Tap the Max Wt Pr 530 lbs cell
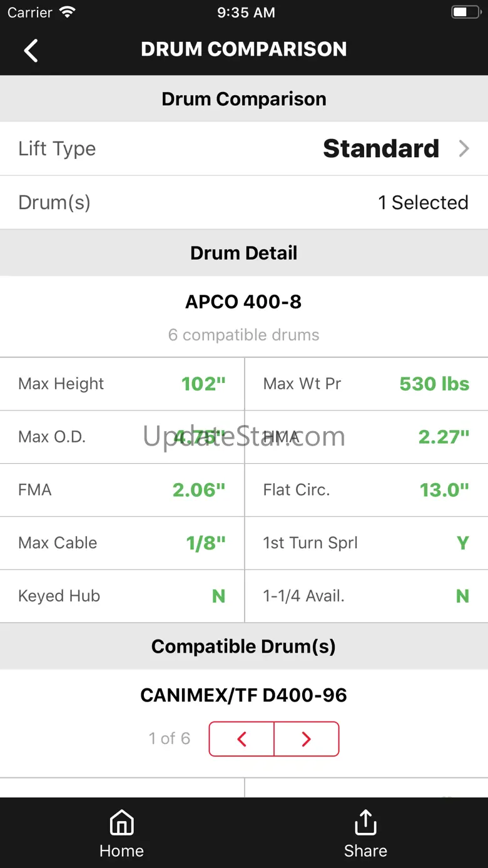This screenshot has height=868, width=488. coord(367,384)
